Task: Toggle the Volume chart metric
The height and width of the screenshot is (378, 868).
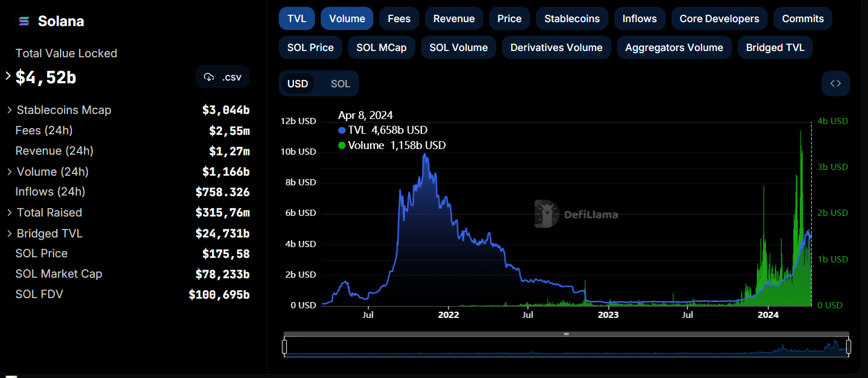Action: click(x=347, y=19)
